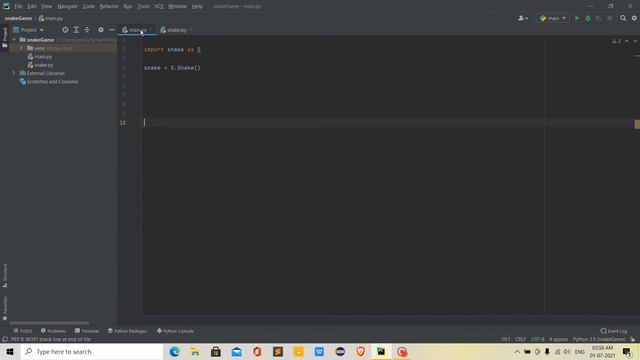Click the Windows search box

coord(91,351)
